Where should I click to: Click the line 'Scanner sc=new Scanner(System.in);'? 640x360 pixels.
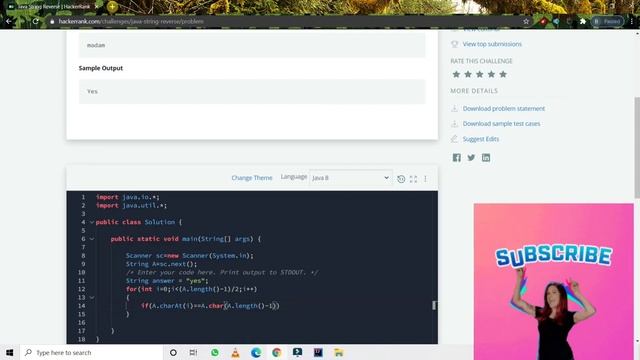pyautogui.click(x=189, y=256)
